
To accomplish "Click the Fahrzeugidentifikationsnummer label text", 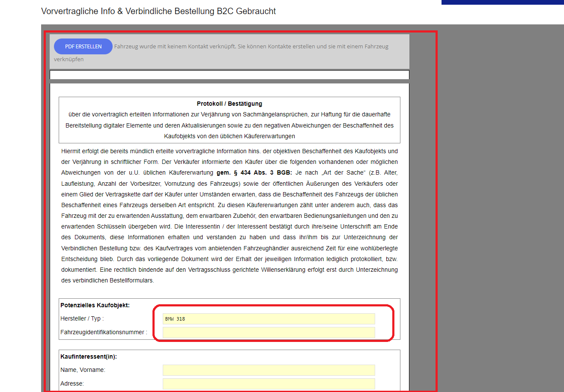I will [x=104, y=332].
